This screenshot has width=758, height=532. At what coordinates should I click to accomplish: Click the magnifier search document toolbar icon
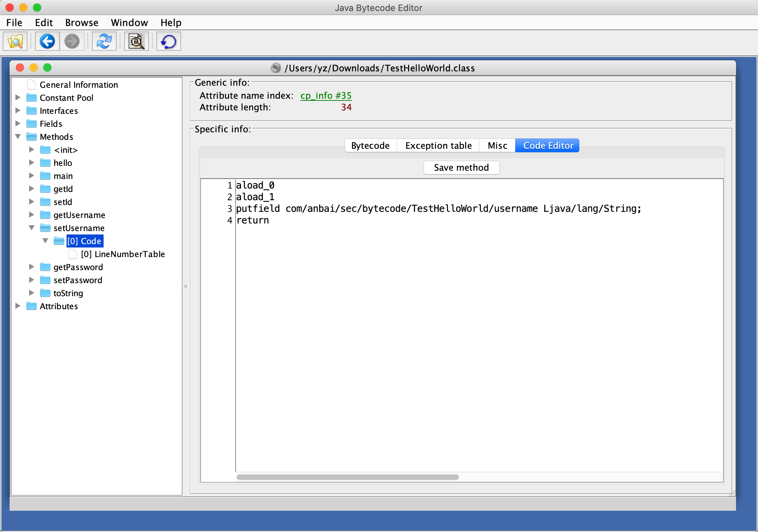point(136,41)
